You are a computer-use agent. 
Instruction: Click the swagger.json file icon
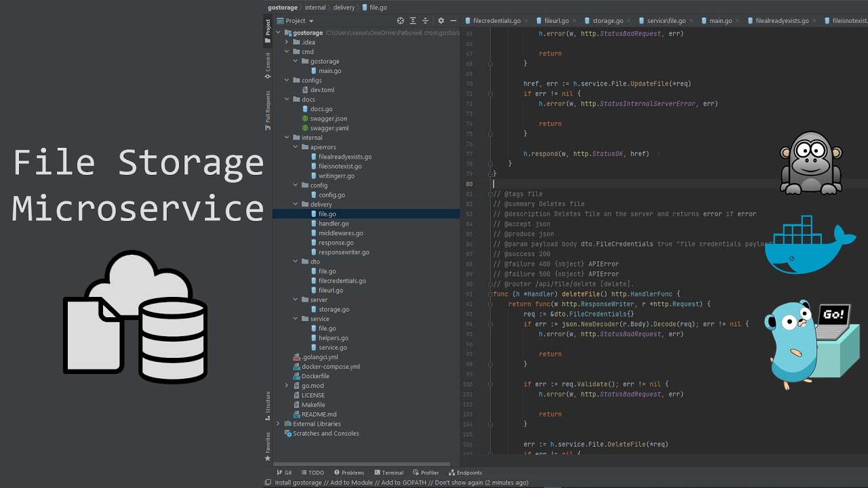pos(305,119)
